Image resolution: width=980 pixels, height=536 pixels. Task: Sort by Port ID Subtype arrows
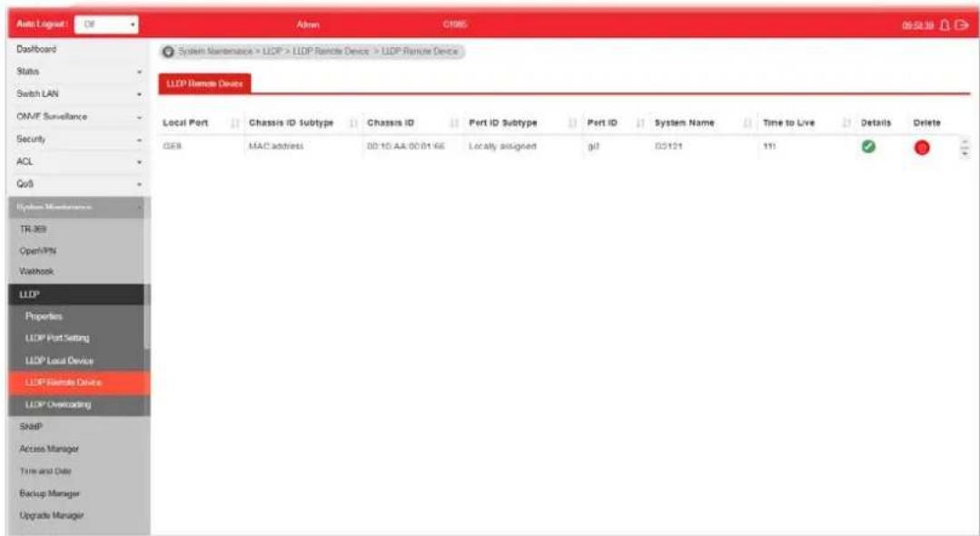click(x=572, y=124)
